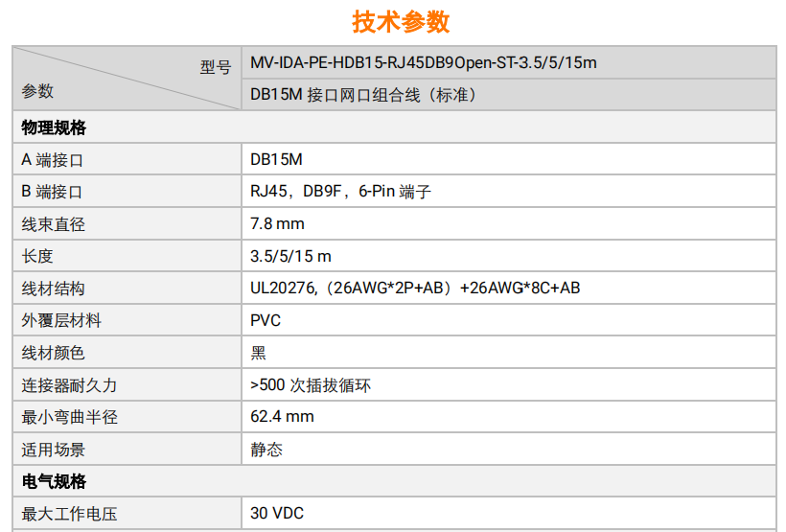Select the UL20276 cable structure value
The image size is (786, 532).
[415, 289]
